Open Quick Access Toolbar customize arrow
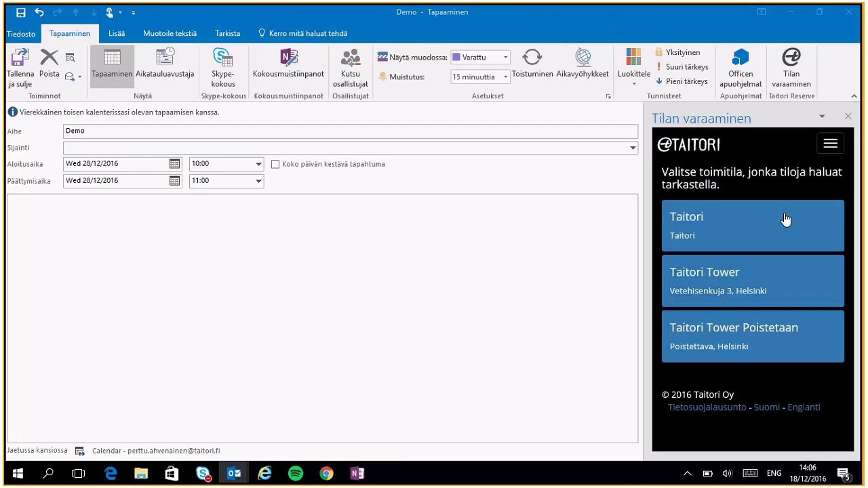Image resolution: width=868 pixels, height=488 pixels. point(134,12)
